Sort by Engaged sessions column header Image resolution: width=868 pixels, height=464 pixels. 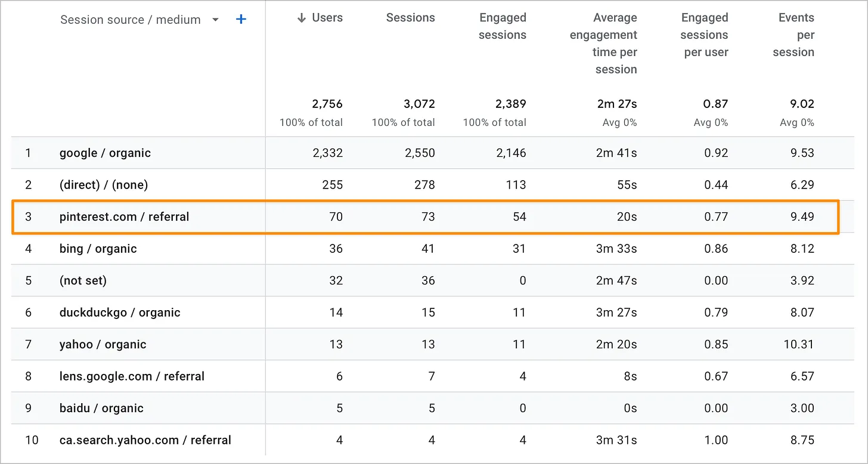click(503, 26)
